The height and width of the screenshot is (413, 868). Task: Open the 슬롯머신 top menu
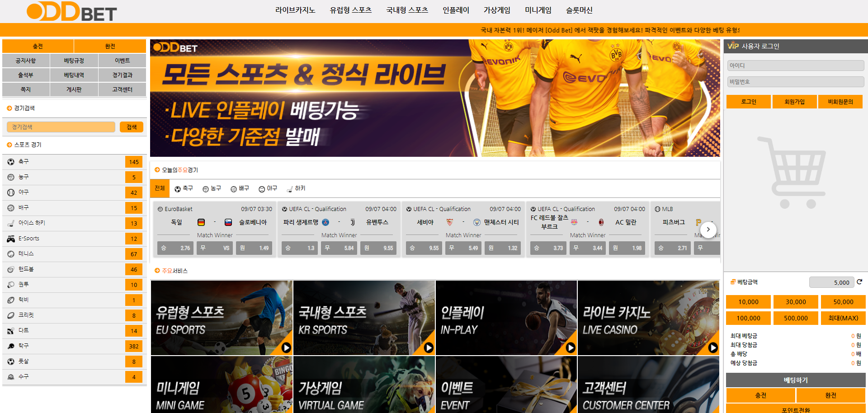[579, 10]
